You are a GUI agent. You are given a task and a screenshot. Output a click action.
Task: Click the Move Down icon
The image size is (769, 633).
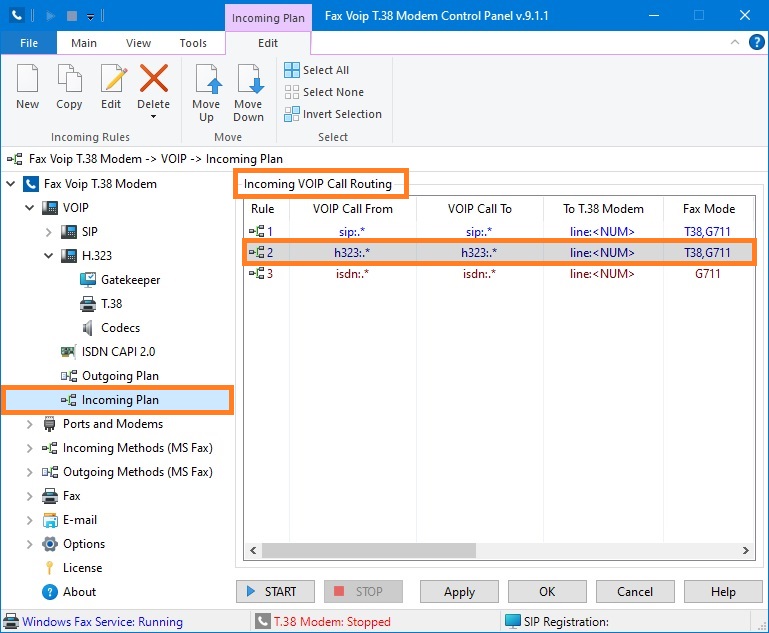250,78
